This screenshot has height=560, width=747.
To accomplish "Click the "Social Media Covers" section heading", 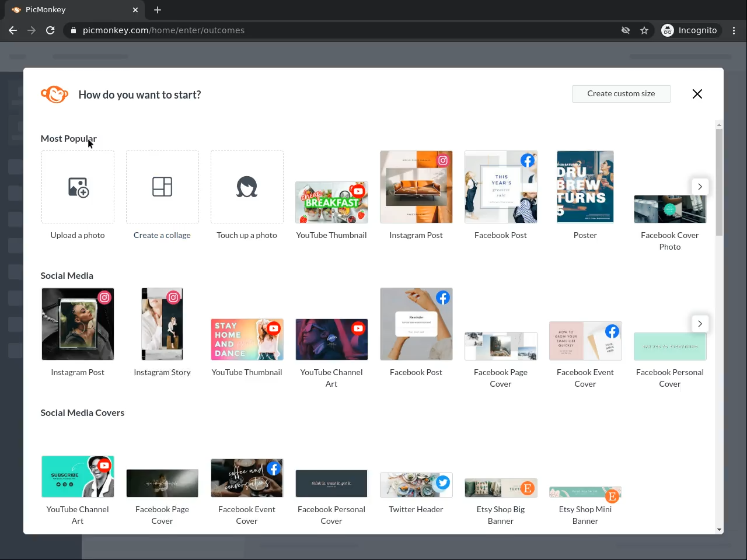I will coord(82,412).
